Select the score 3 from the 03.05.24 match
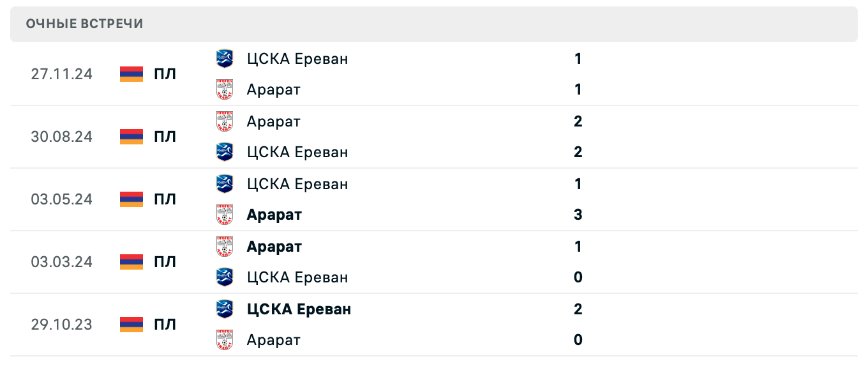Screen dimensions: 868x368 point(577,214)
